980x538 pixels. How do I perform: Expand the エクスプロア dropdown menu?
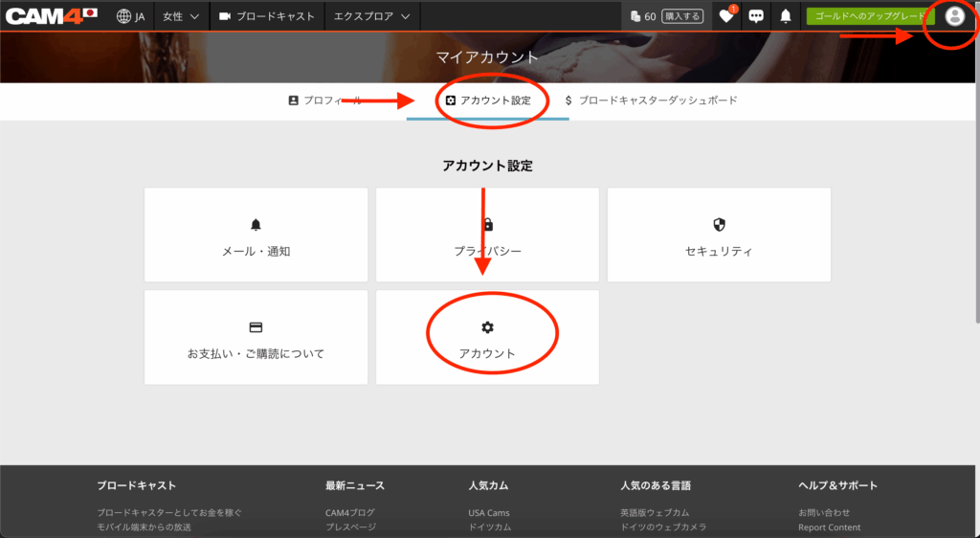(x=372, y=16)
